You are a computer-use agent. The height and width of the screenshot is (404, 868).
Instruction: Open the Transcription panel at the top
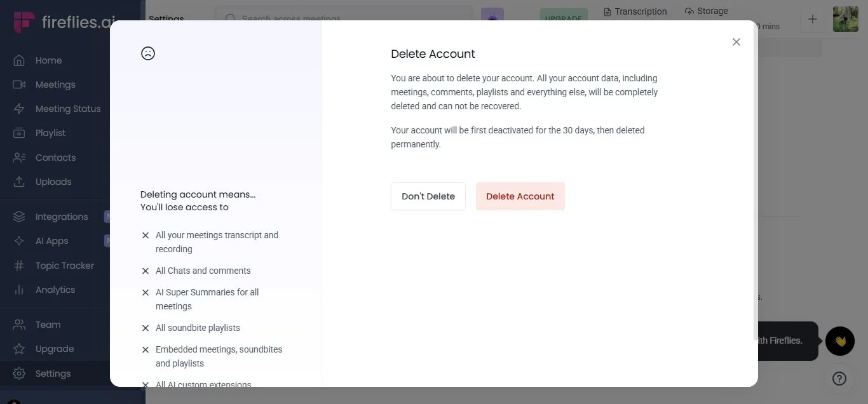635,11
